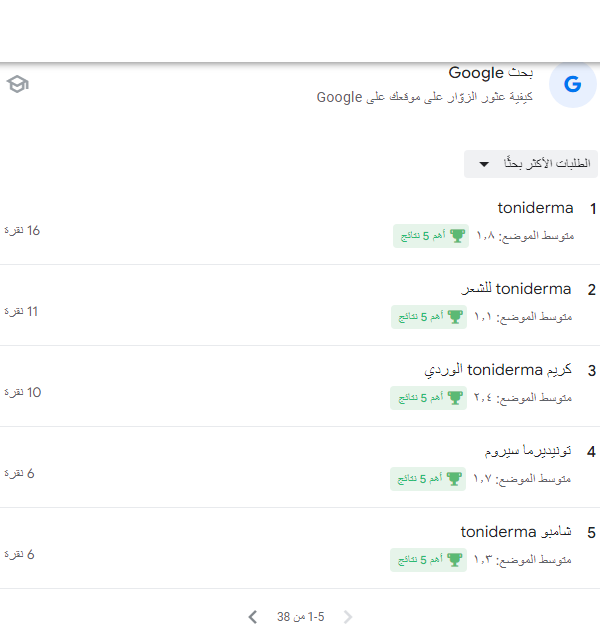The height and width of the screenshot is (636, 600).
Task: Click the Google G logo icon
Action: tap(572, 84)
